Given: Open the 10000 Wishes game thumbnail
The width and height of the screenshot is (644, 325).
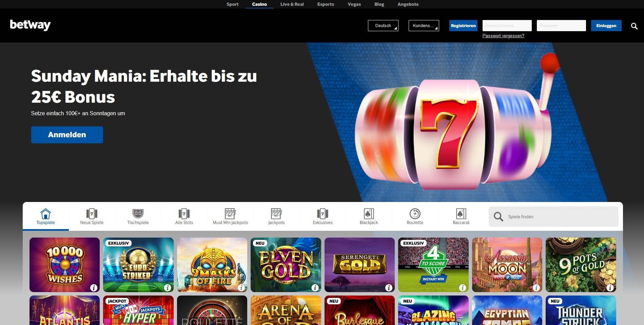Looking at the screenshot, I should pos(64,265).
